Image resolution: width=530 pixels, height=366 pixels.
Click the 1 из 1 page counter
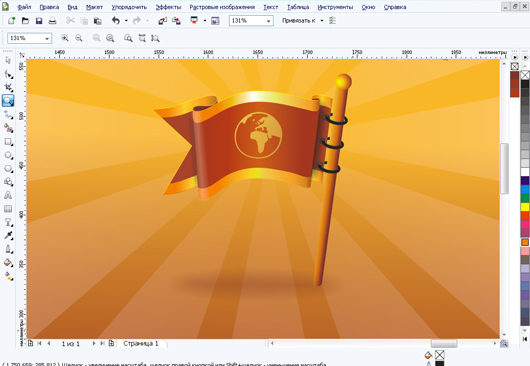[71, 344]
